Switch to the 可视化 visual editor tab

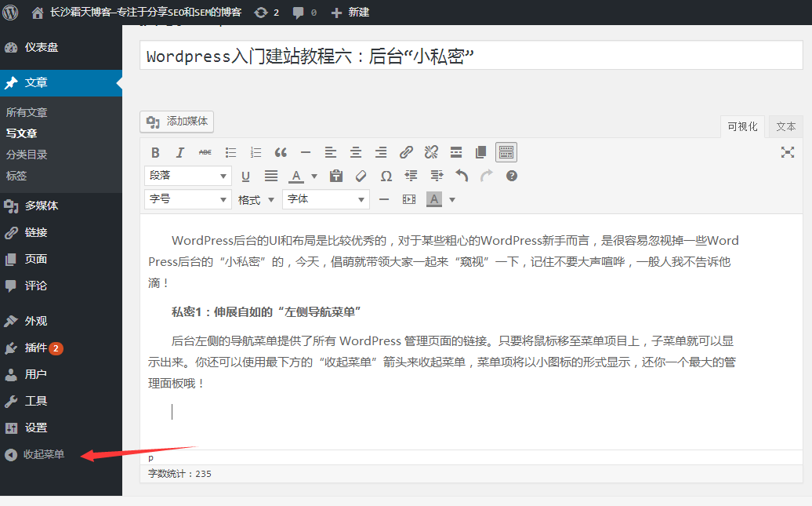coord(742,126)
